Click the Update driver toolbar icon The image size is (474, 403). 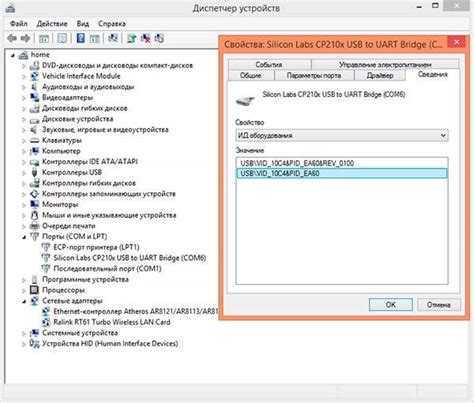pos(131,38)
